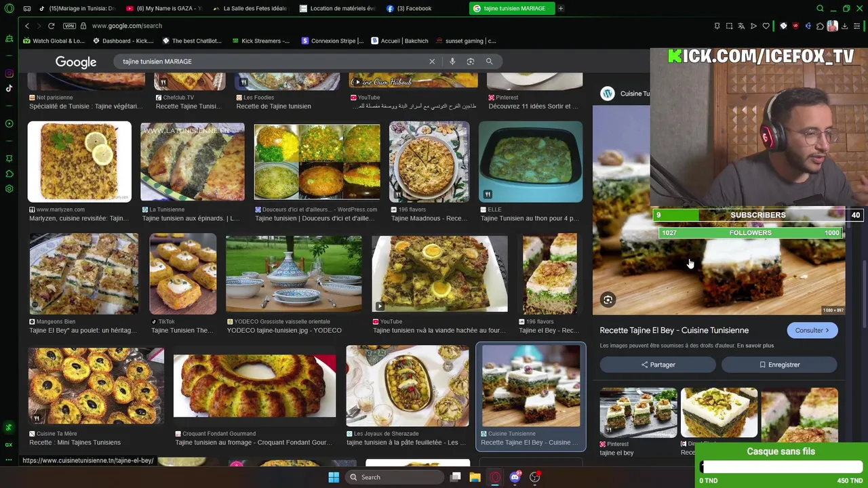Viewport: 868px width, 488px height.
Task: Switch to My Name is GAZA YouTube tab
Action: coord(164,8)
